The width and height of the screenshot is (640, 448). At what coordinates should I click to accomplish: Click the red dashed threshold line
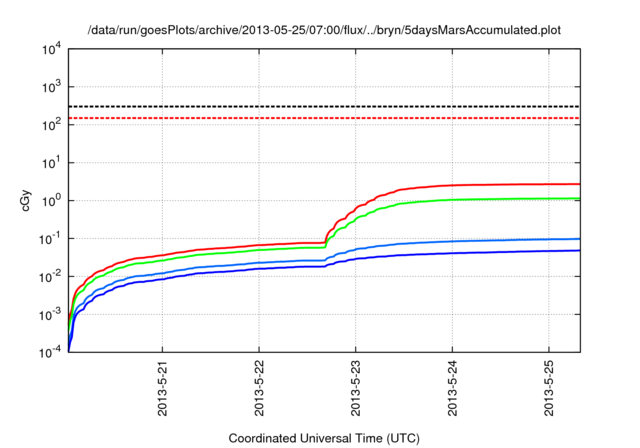pos(324,118)
